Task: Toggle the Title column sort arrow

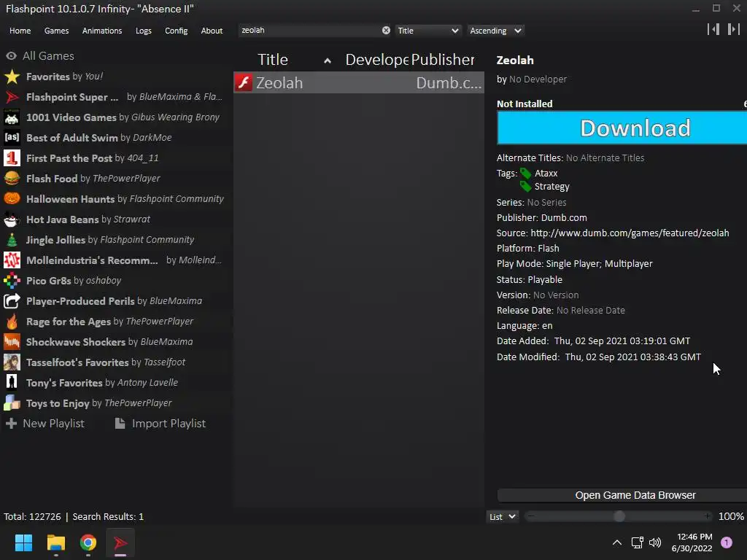Action: click(x=328, y=61)
